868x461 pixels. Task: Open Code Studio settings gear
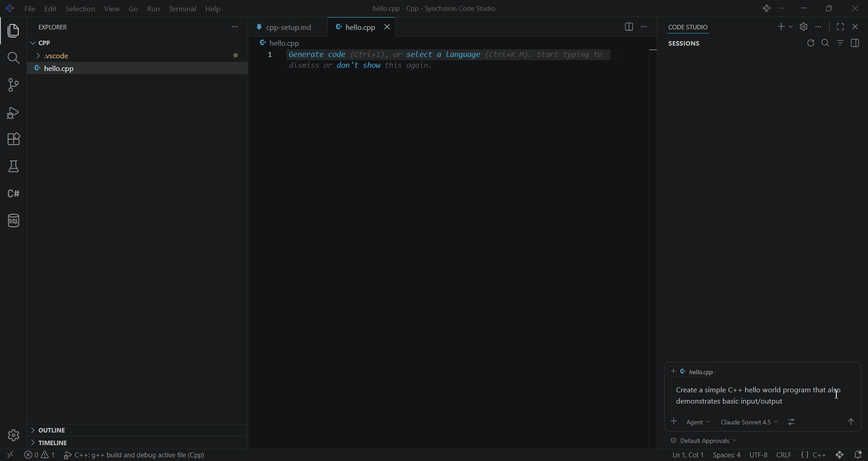click(804, 27)
